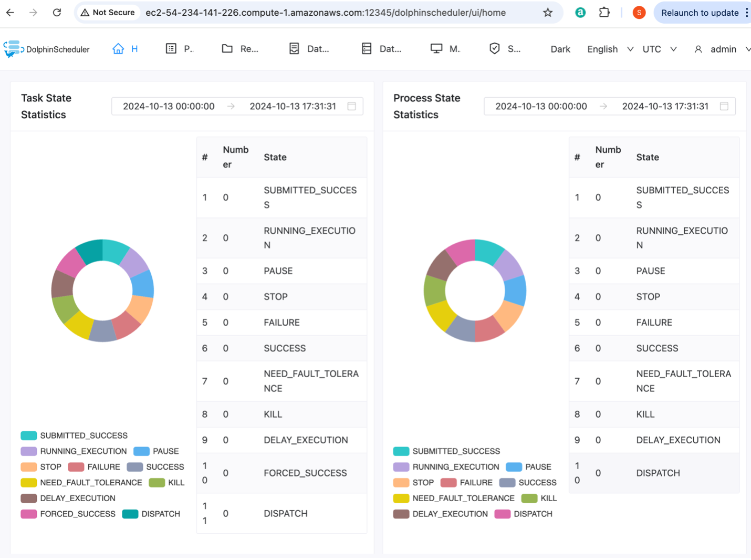This screenshot has width=751, height=560.
Task: Open the Datasource icon
Action: click(367, 49)
